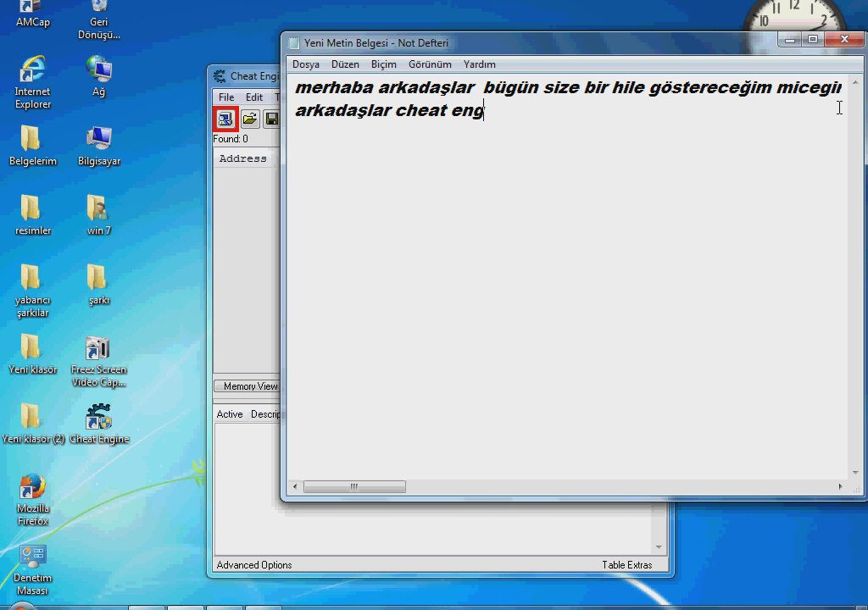The width and height of the screenshot is (868, 610).
Task: Open Denetim Masası control panel icon
Action: coord(33,569)
